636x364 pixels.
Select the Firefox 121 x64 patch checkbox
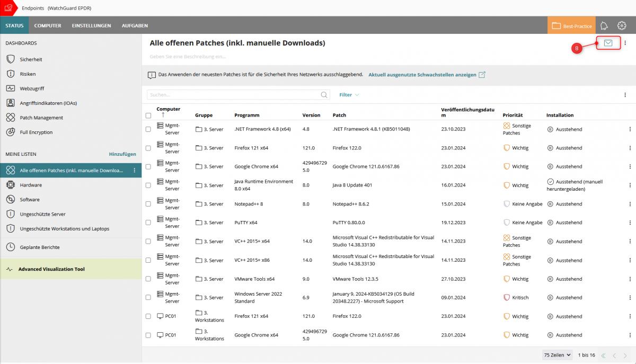pyautogui.click(x=148, y=148)
